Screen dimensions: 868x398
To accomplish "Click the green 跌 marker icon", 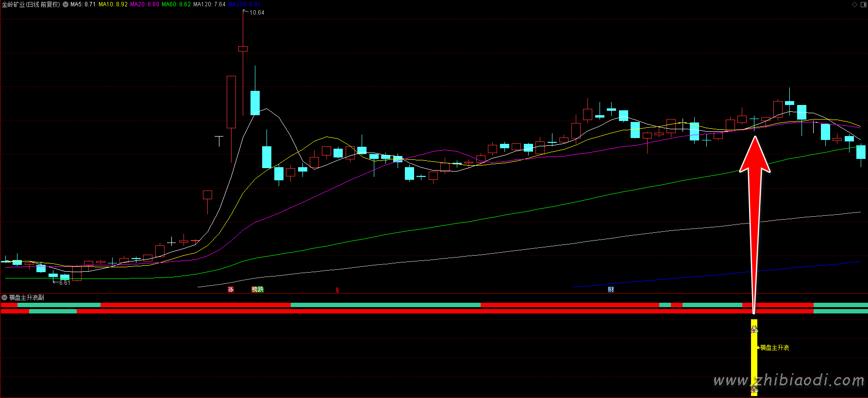I will pos(261,290).
